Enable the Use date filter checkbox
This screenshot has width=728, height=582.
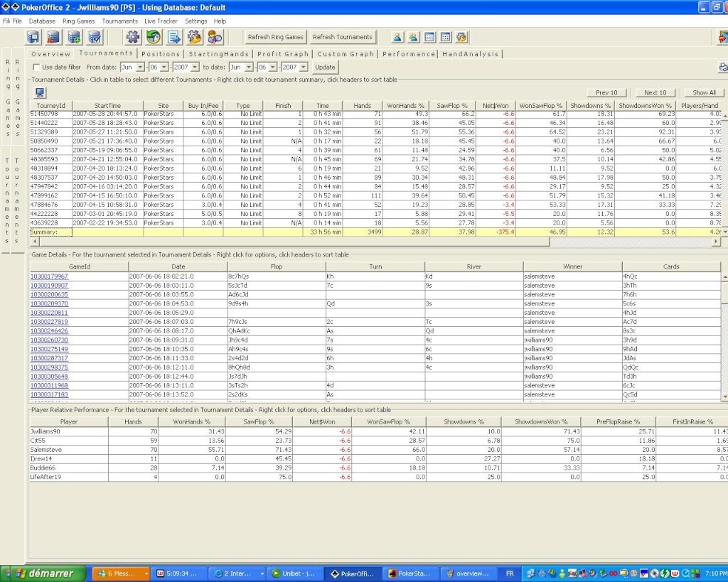(x=37, y=68)
